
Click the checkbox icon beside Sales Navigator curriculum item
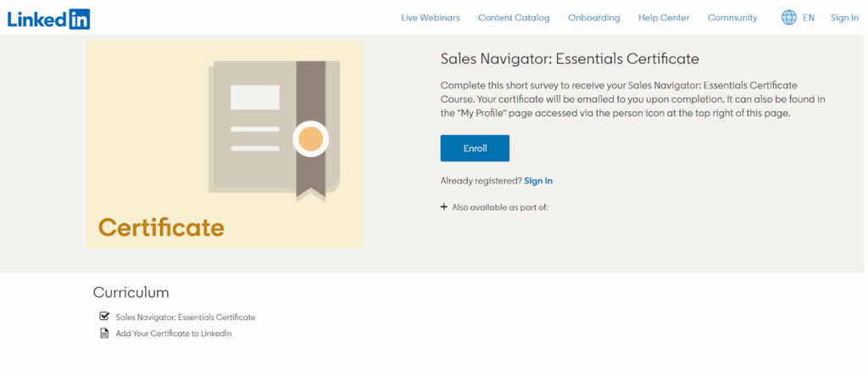(x=104, y=317)
